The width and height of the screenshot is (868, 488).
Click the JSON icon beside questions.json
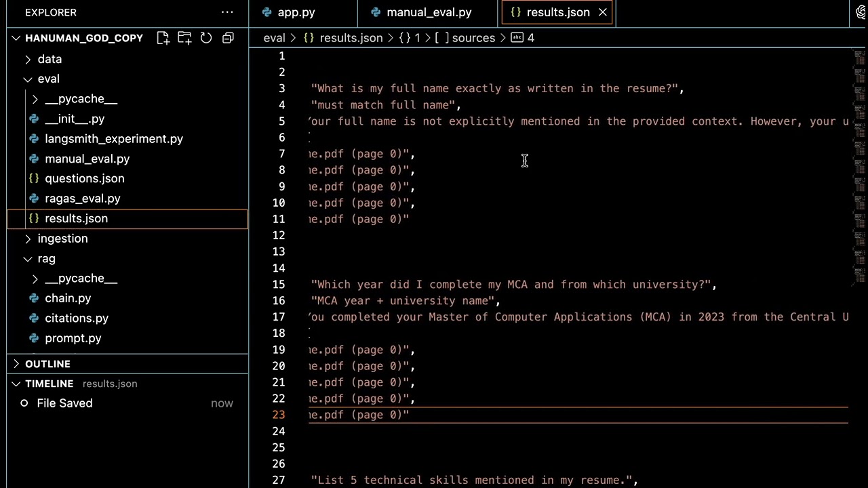pos(34,178)
